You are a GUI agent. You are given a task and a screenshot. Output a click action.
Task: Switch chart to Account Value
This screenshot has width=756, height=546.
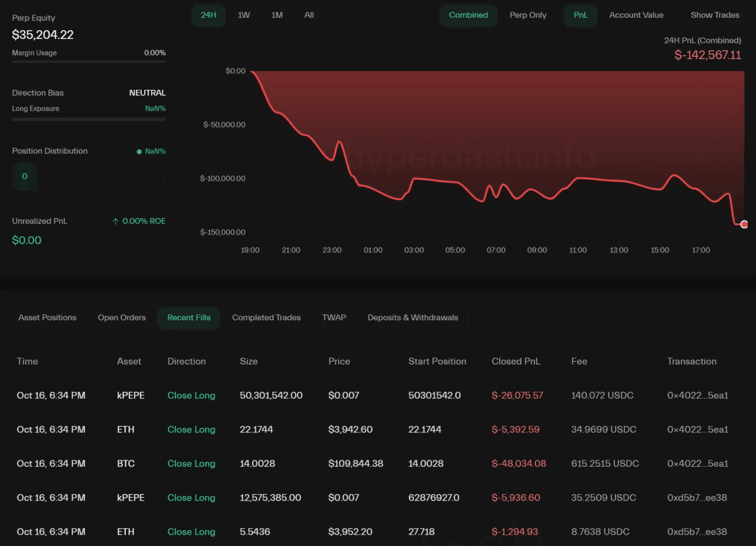pyautogui.click(x=636, y=15)
